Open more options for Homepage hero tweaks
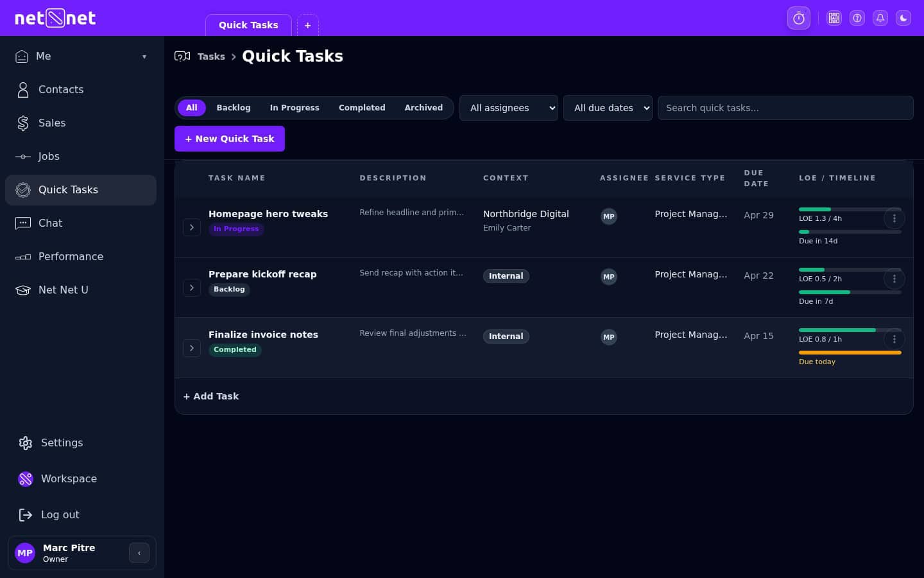This screenshot has width=924, height=578. (894, 218)
